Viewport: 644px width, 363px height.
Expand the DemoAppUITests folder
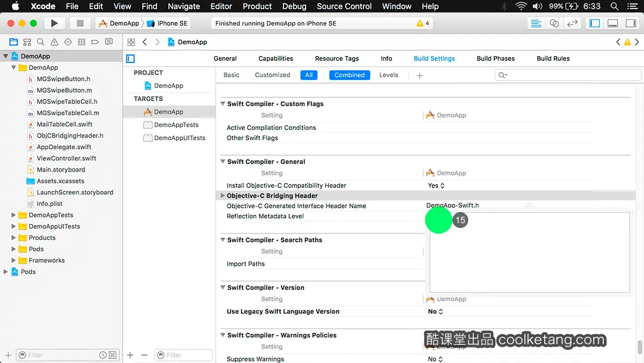[x=14, y=226]
